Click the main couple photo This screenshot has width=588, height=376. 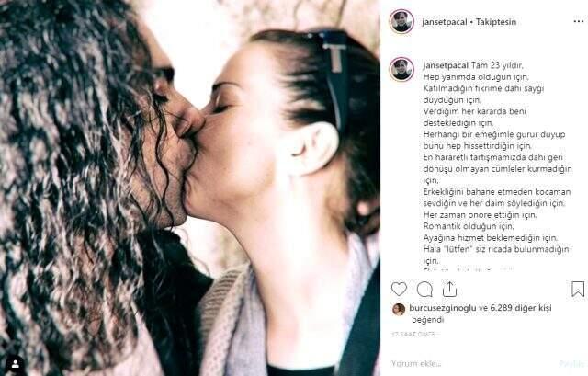[x=190, y=188]
